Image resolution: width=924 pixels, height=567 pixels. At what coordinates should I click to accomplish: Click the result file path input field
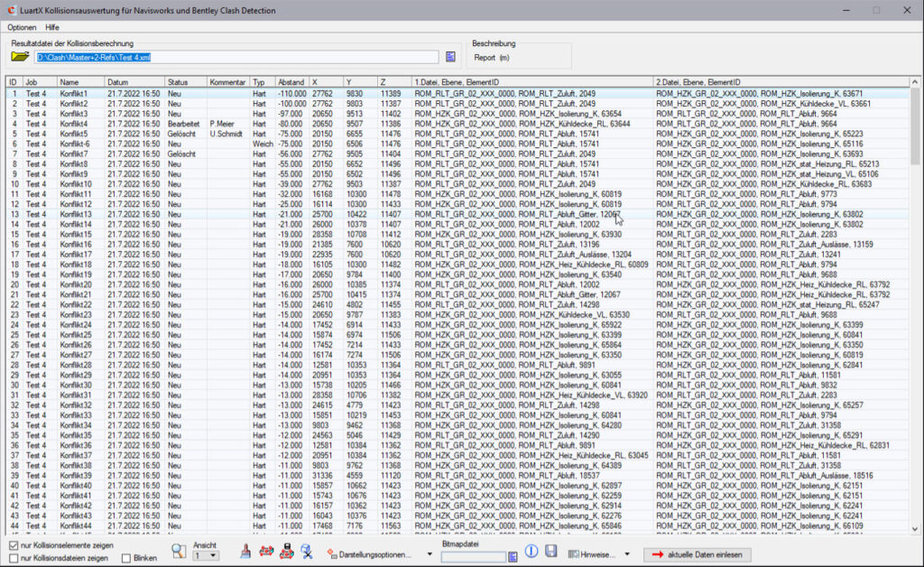coord(237,57)
